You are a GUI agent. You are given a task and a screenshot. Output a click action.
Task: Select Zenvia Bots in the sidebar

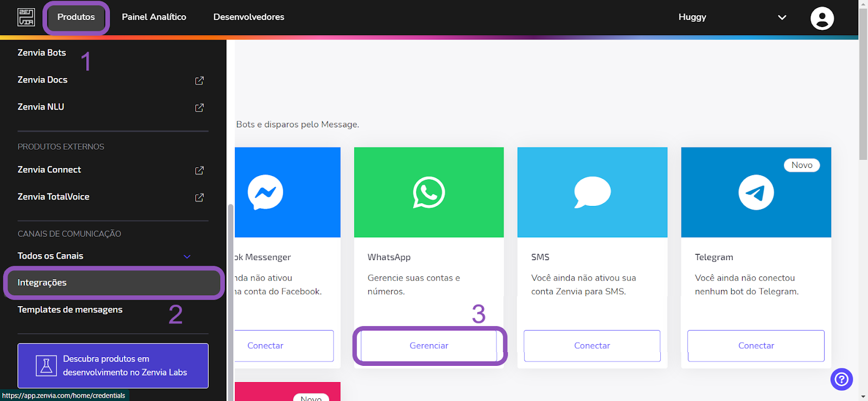click(42, 53)
